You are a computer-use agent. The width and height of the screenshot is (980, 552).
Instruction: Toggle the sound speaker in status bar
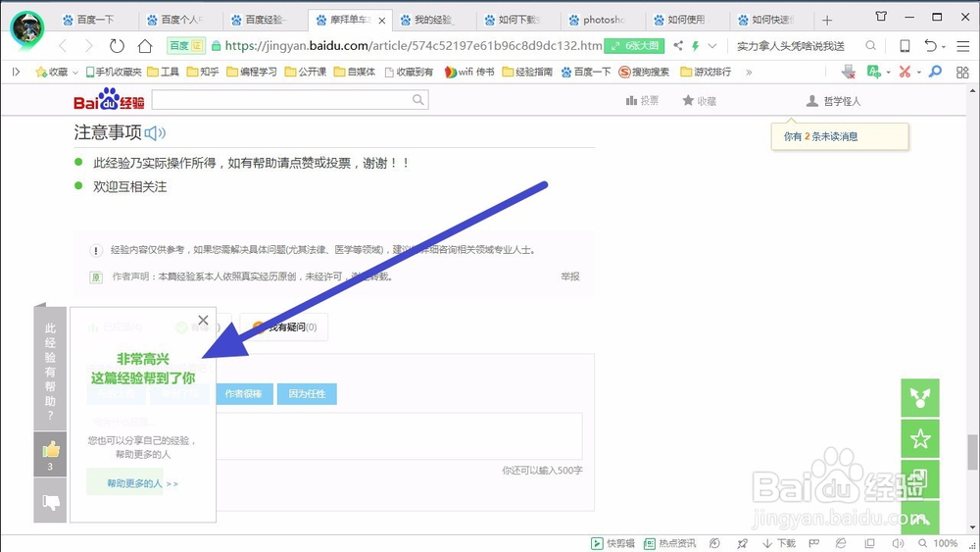pyautogui.click(x=898, y=543)
